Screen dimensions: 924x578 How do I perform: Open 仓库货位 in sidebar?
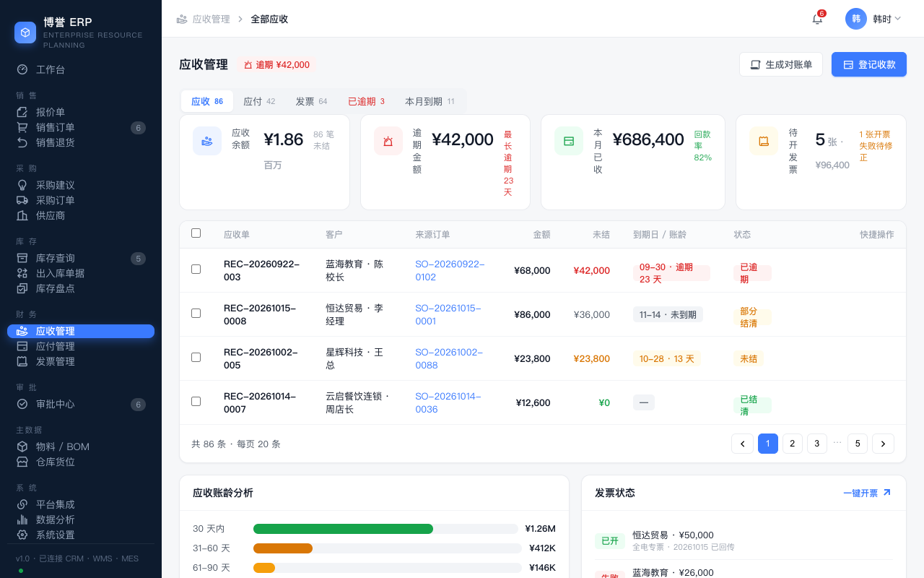(81, 462)
